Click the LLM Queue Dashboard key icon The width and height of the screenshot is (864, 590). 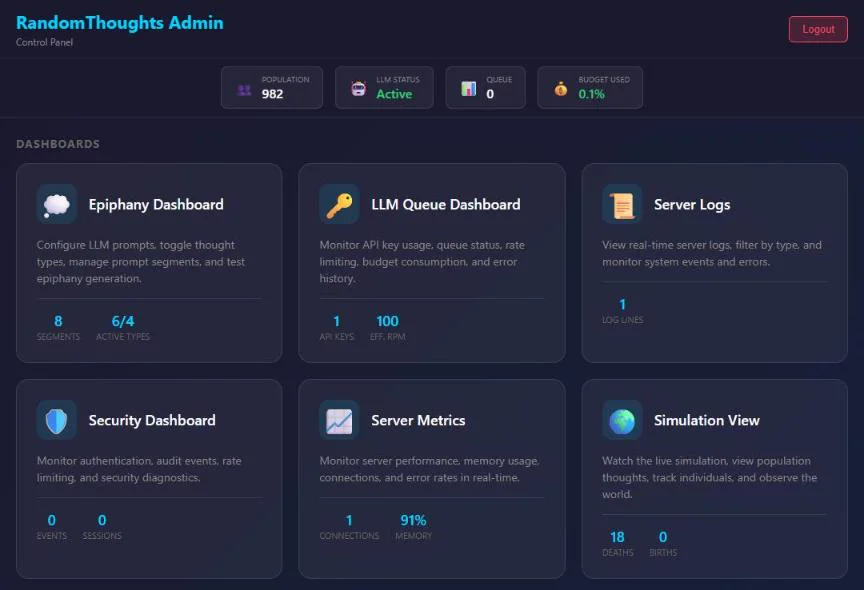[339, 204]
